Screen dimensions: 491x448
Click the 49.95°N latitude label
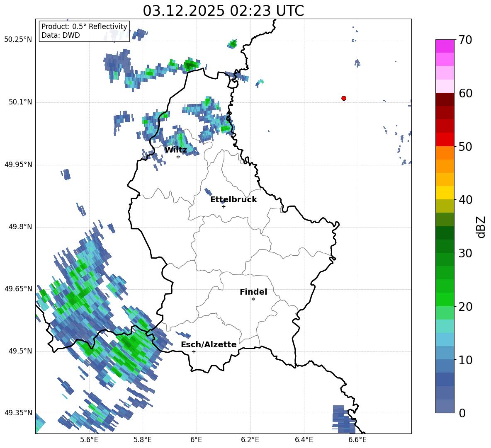click(x=18, y=165)
